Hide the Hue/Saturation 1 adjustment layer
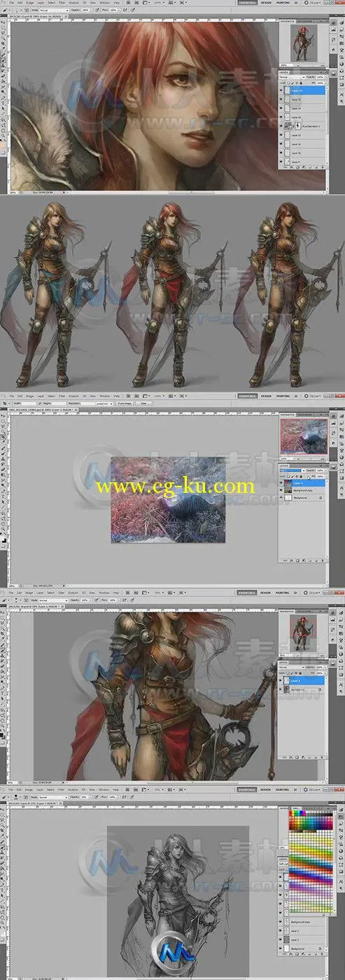 (x=281, y=126)
